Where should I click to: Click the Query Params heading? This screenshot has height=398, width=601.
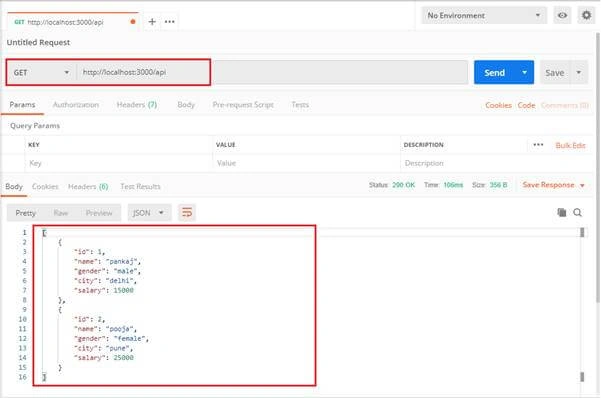[x=35, y=126]
